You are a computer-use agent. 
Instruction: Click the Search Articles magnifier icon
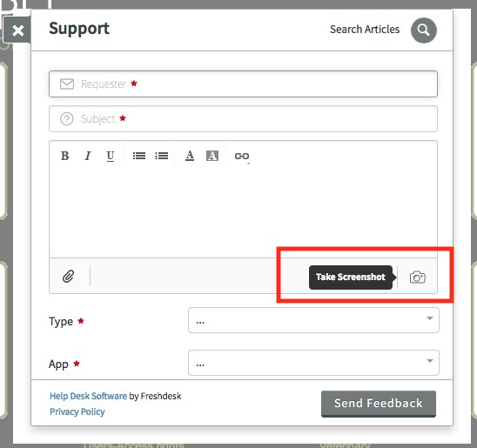click(423, 30)
